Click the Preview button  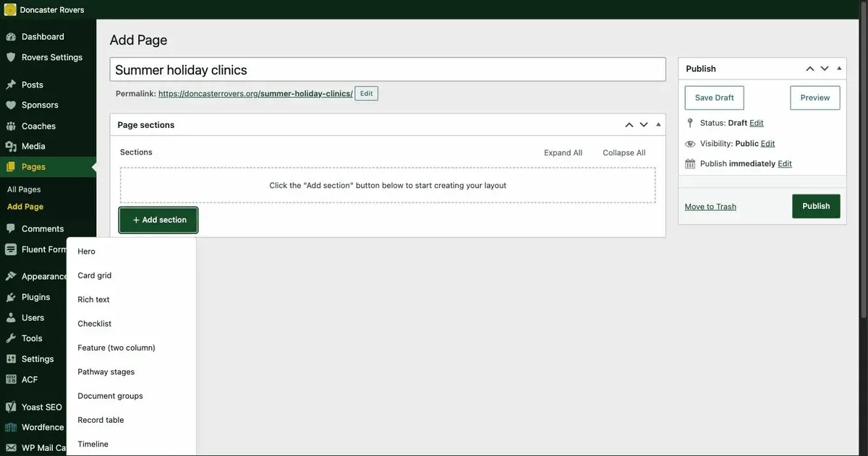[x=815, y=98]
